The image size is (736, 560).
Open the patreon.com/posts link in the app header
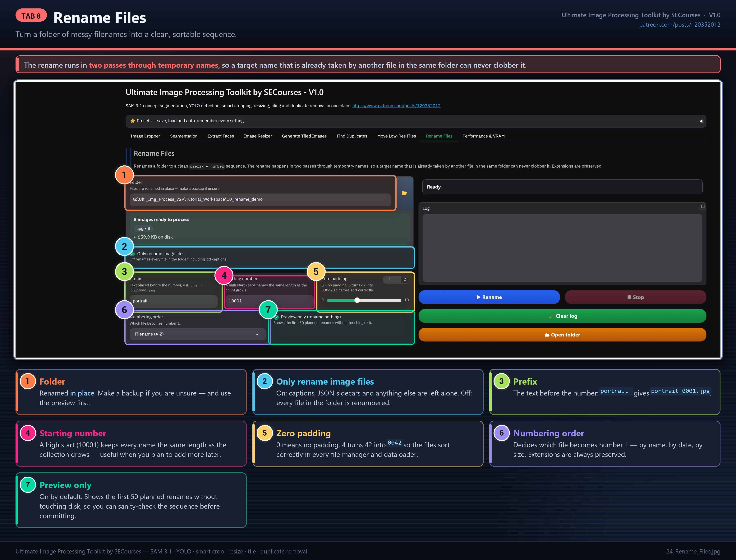(x=396, y=106)
